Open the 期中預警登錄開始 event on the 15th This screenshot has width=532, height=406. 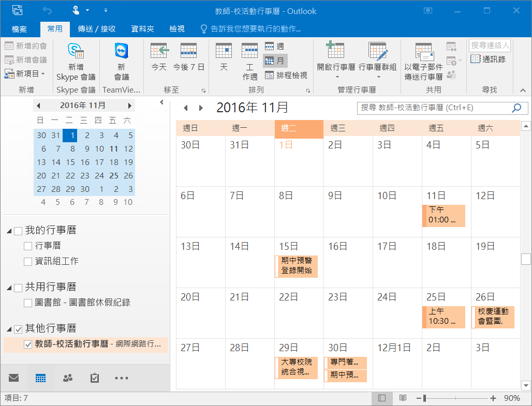tap(297, 266)
